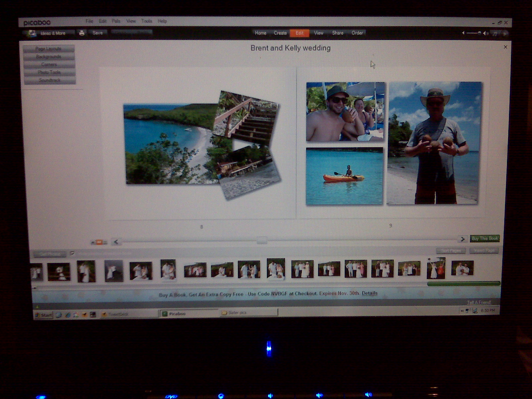
Task: Click the Save button in toolbar
Action: click(x=97, y=33)
